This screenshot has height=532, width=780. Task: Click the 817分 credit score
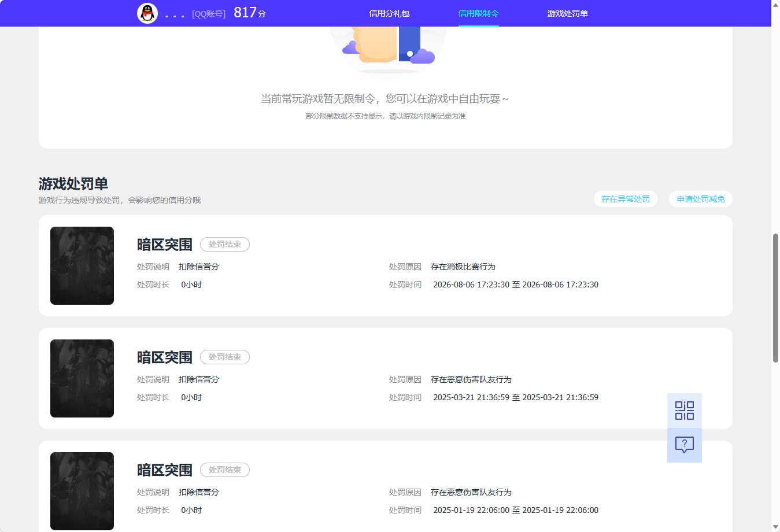click(x=250, y=13)
